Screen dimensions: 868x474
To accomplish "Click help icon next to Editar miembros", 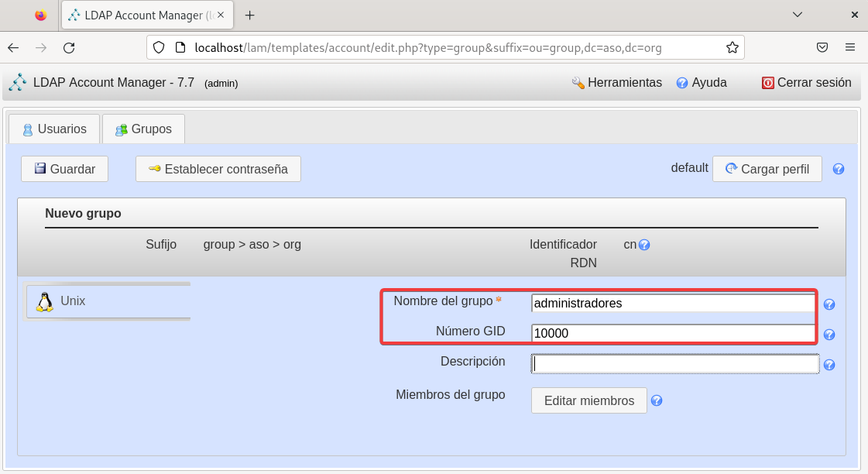I will coord(657,400).
